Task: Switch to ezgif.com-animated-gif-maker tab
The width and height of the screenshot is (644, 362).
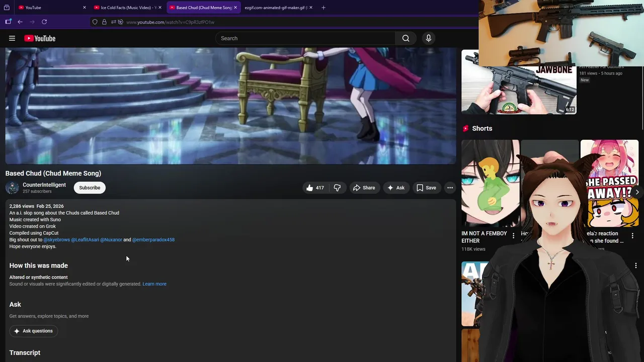Action: tap(278, 8)
